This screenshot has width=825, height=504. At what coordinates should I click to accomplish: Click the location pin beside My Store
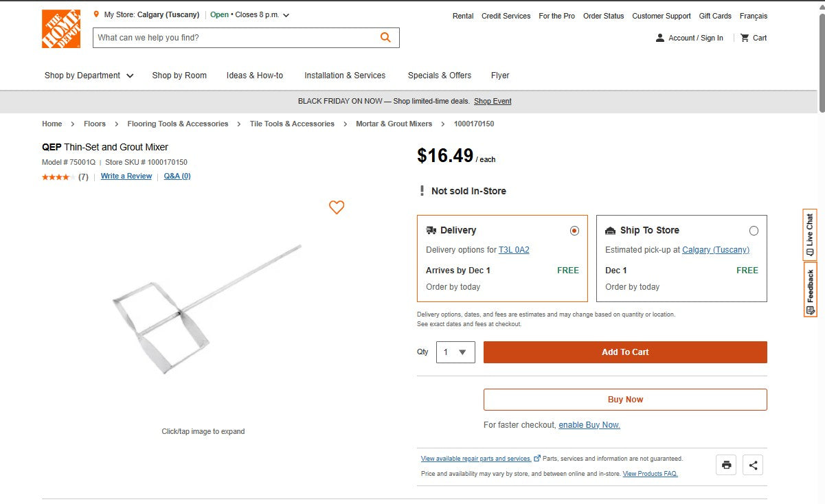pyautogui.click(x=95, y=14)
